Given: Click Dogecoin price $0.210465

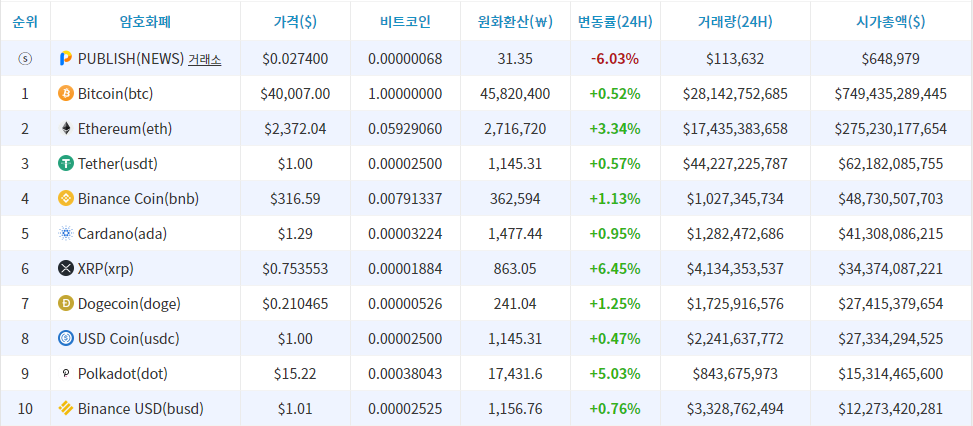Looking at the screenshot, I should click(295, 304).
